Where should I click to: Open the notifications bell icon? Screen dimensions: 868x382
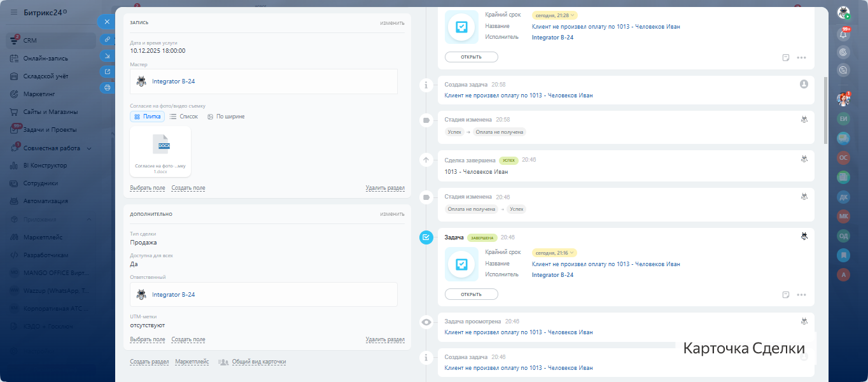844,34
